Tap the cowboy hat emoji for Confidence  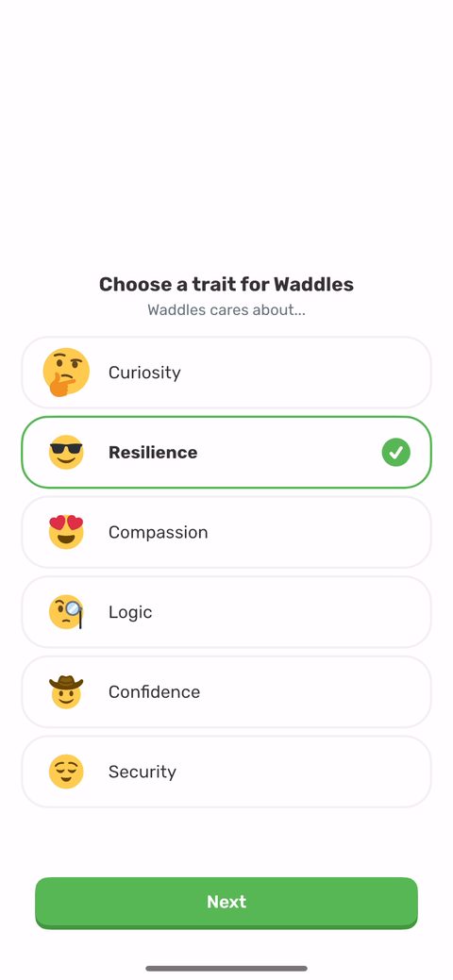[66, 692]
